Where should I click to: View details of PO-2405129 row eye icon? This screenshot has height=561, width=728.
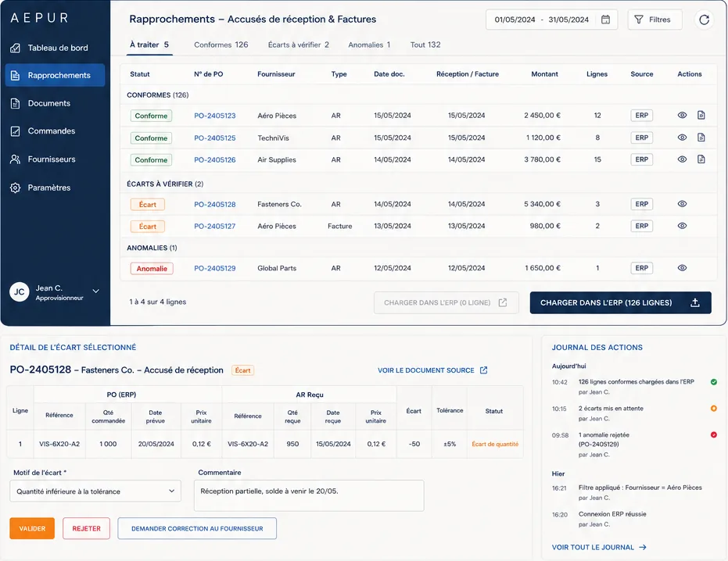tap(682, 268)
